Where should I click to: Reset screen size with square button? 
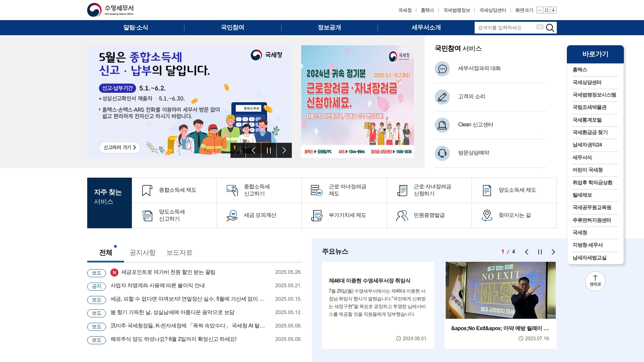546,10
